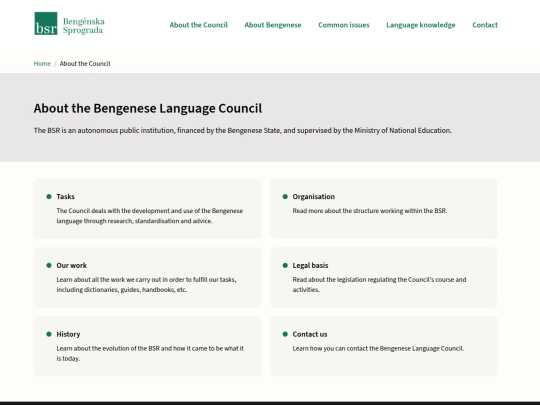Click green bullet beside Legal basis
This screenshot has width=540, height=405.
285,266
